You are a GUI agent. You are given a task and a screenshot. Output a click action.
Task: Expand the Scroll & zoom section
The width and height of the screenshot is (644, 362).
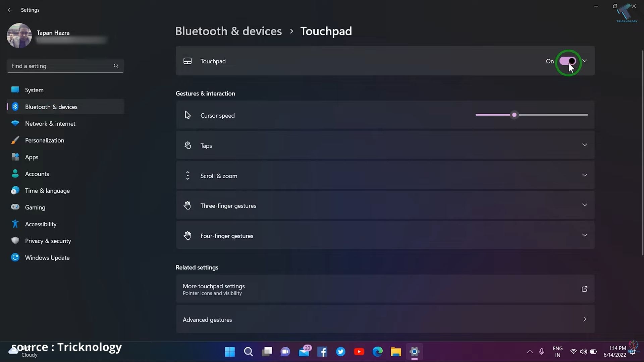[x=385, y=175]
